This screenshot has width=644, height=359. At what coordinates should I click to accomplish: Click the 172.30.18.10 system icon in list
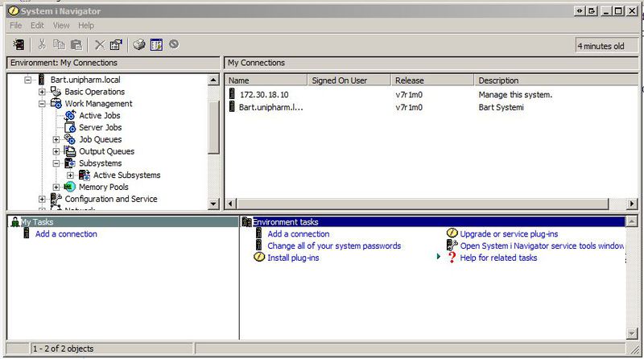232,94
